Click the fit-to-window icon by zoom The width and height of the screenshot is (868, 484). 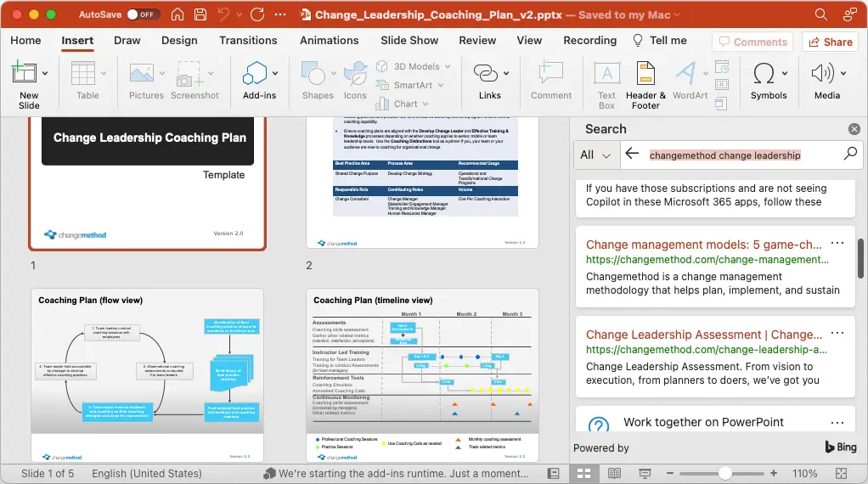click(842, 474)
